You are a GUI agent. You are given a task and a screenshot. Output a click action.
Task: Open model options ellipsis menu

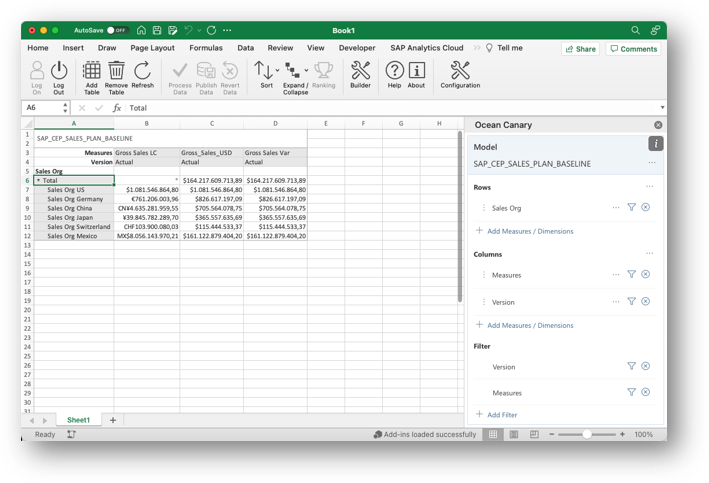[652, 162]
